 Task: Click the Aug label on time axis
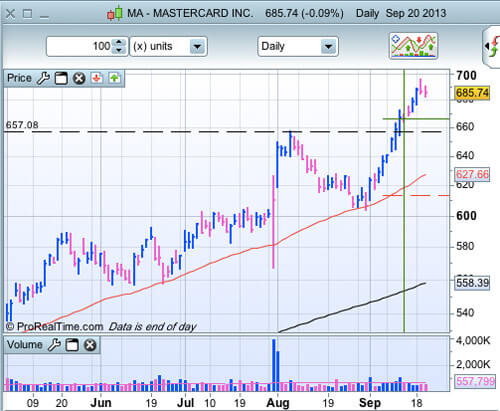(x=278, y=403)
